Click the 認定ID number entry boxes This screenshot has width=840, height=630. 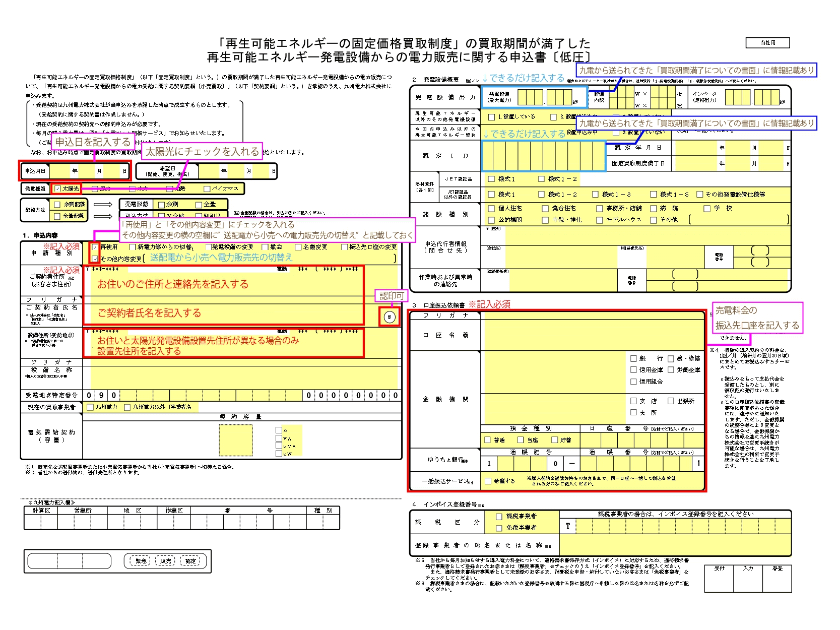tap(543, 156)
